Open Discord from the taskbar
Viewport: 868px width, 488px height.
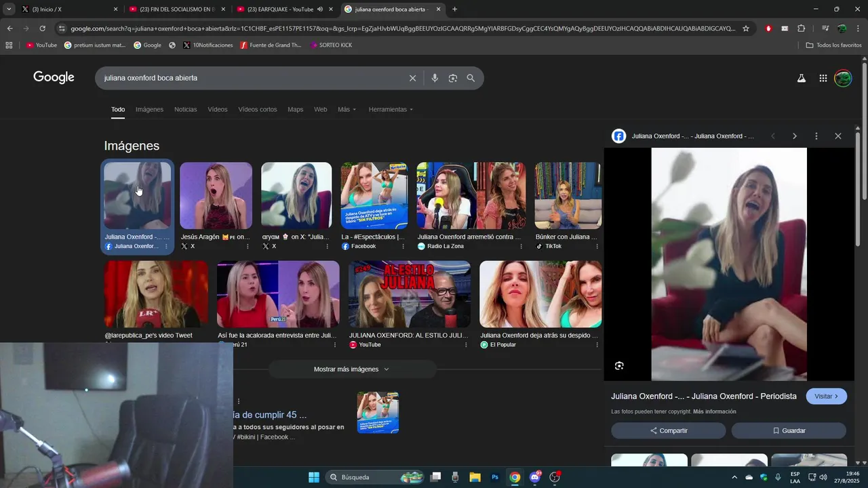(535, 477)
